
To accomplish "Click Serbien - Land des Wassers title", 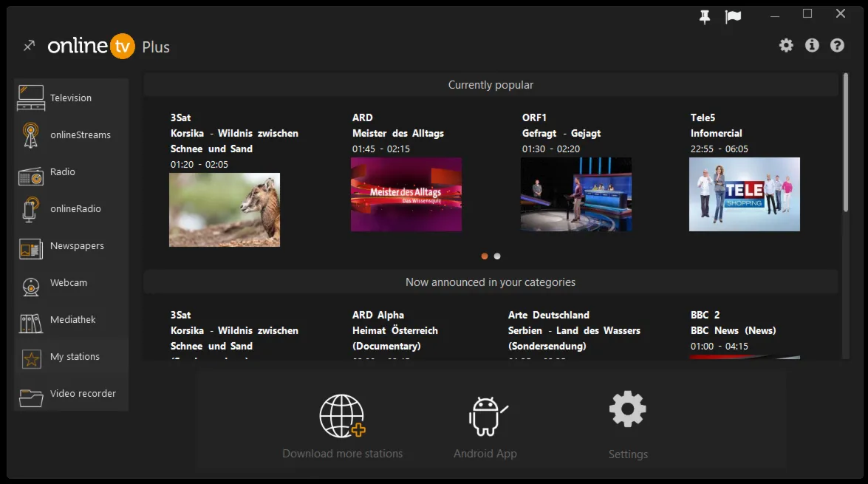I will tap(574, 330).
